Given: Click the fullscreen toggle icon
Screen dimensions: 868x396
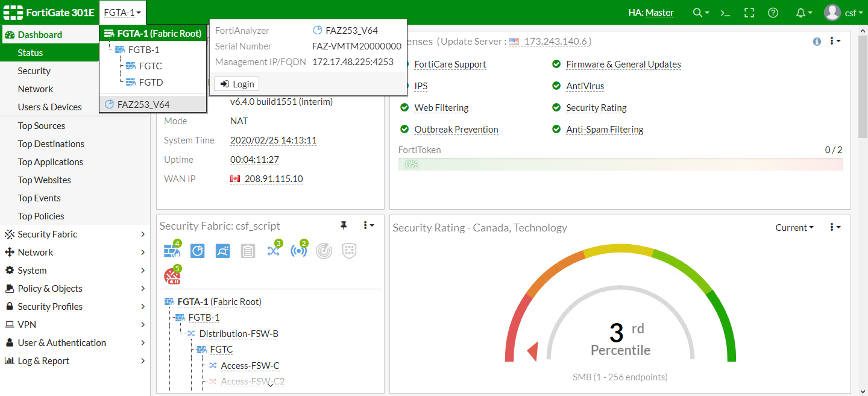Looking at the screenshot, I should pos(749,13).
